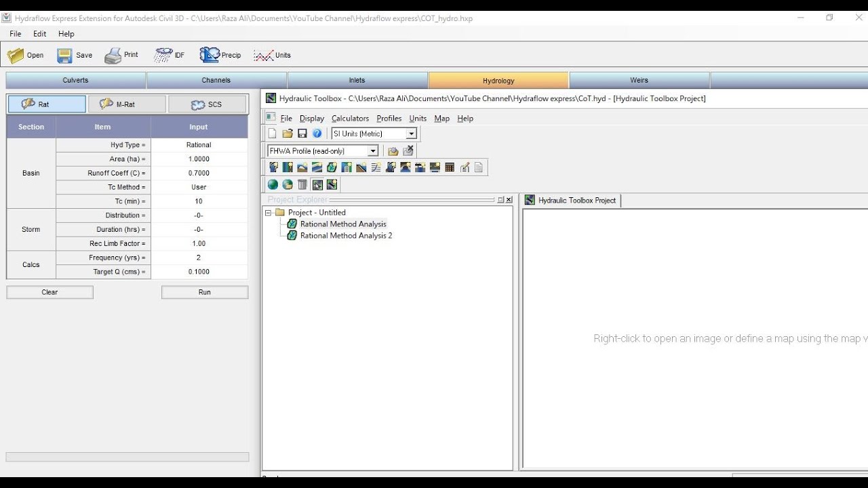
Task: Open the SI Units (Metric) dropdown
Action: coord(411,134)
